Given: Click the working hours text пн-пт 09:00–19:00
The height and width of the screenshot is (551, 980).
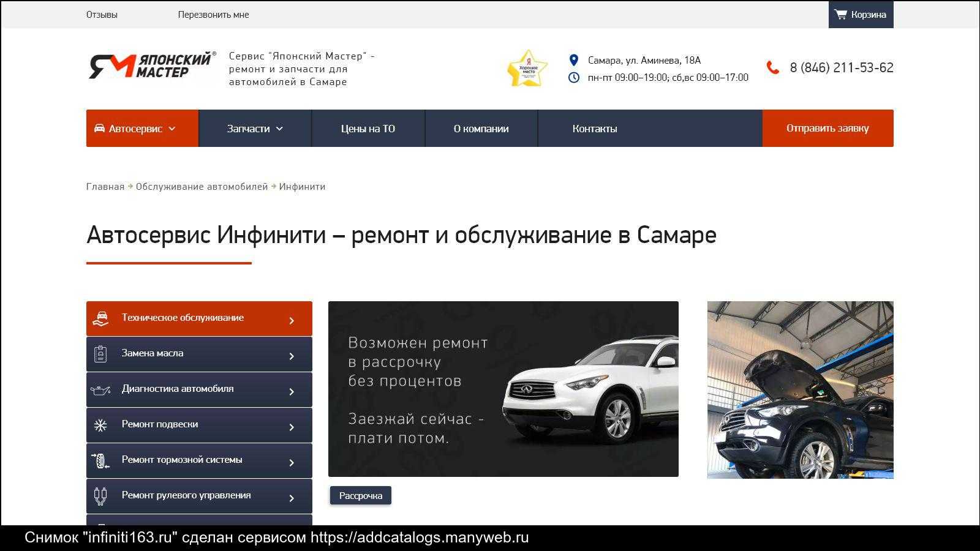Looking at the screenshot, I should (668, 78).
